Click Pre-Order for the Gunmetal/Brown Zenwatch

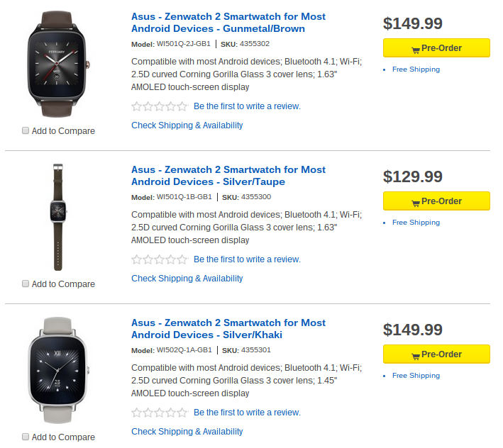click(436, 48)
